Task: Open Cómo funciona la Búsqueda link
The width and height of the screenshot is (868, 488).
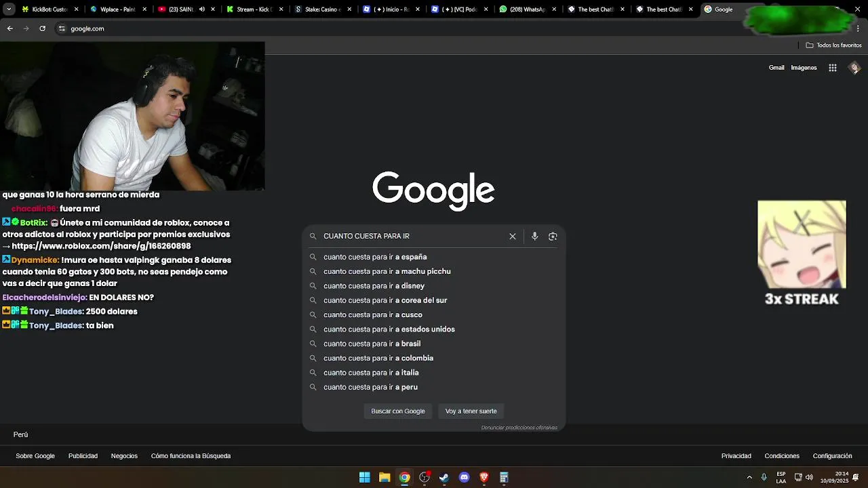Action: tap(191, 456)
